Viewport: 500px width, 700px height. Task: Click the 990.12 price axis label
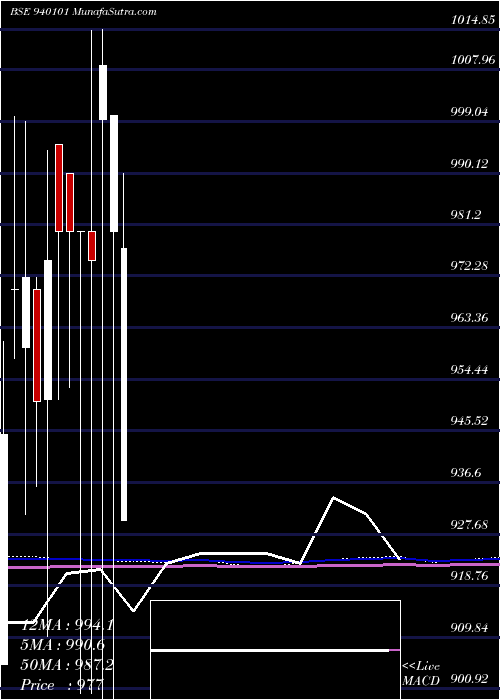[x=469, y=164]
